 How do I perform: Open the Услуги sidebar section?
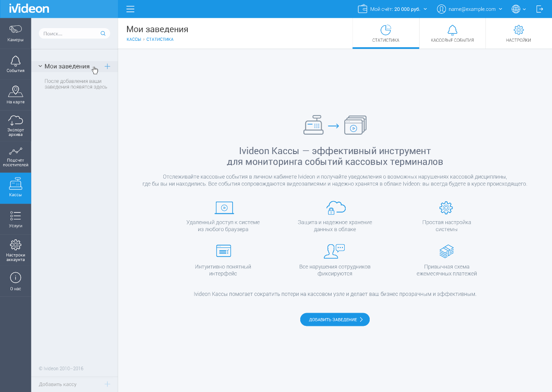coord(15,219)
